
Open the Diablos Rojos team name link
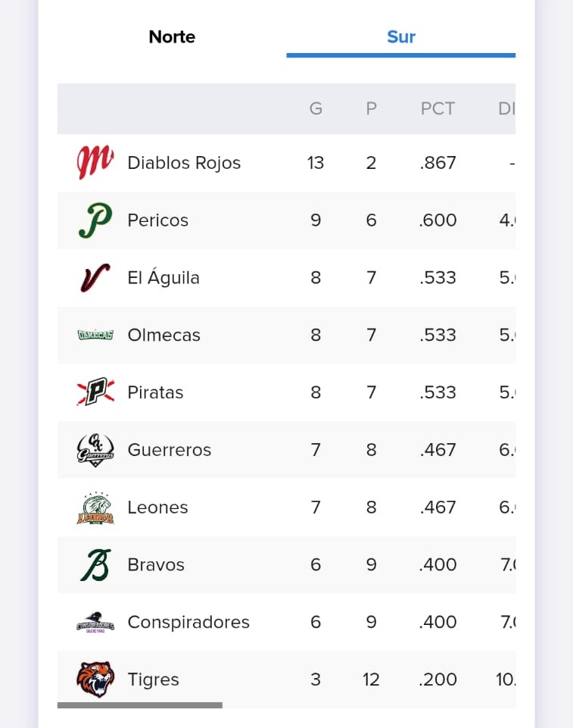pyautogui.click(x=184, y=163)
